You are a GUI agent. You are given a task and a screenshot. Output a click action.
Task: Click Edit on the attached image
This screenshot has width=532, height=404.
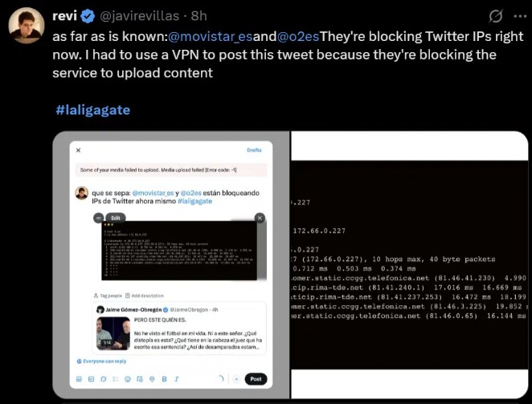[x=116, y=218]
